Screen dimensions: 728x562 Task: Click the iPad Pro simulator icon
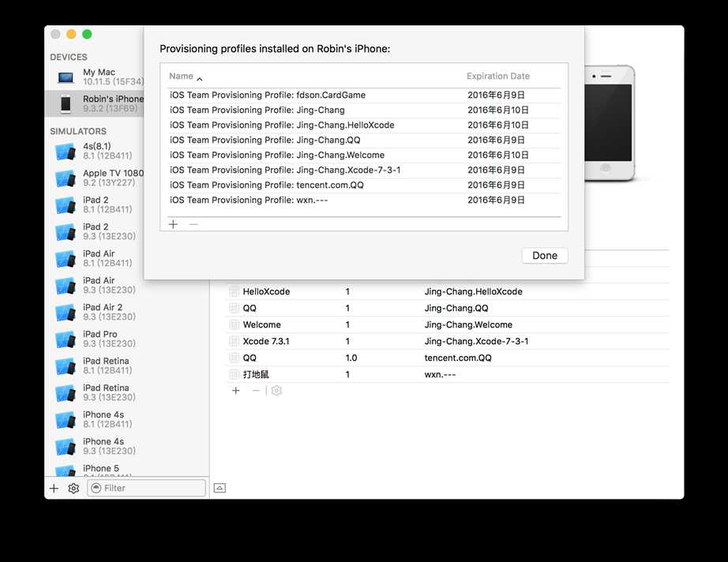(65, 339)
